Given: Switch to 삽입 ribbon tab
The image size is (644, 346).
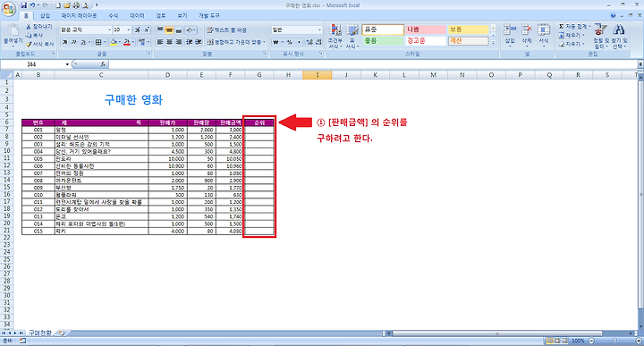Looking at the screenshot, I should [45, 15].
